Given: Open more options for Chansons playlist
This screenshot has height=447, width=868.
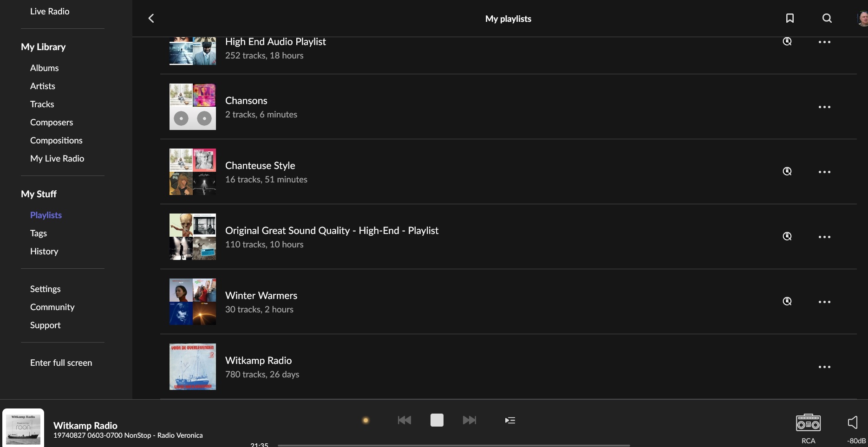Looking at the screenshot, I should point(824,107).
